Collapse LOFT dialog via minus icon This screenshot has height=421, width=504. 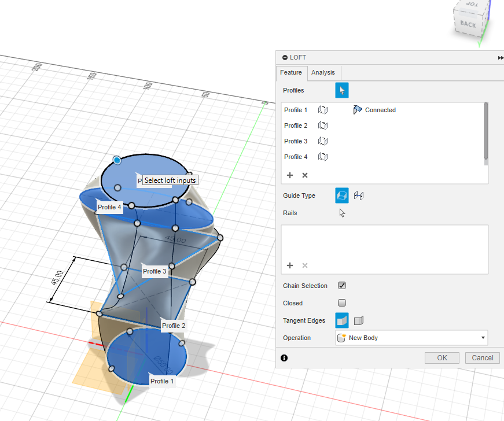285,57
